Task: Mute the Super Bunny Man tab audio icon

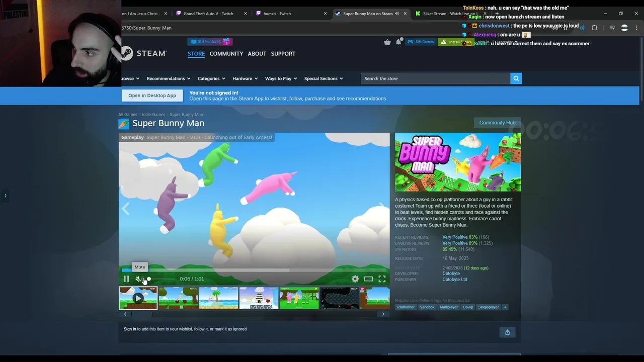Action: pyautogui.click(x=397, y=14)
